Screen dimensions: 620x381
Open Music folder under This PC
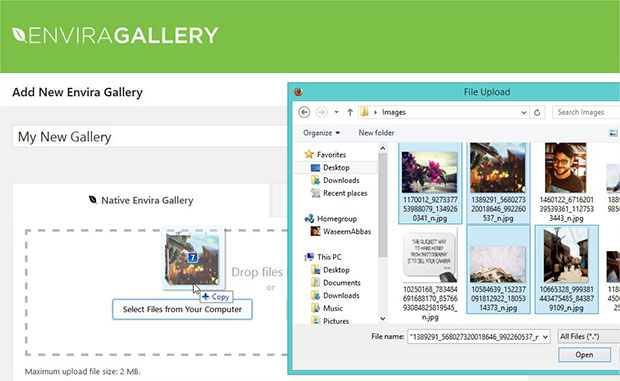pos(327,308)
